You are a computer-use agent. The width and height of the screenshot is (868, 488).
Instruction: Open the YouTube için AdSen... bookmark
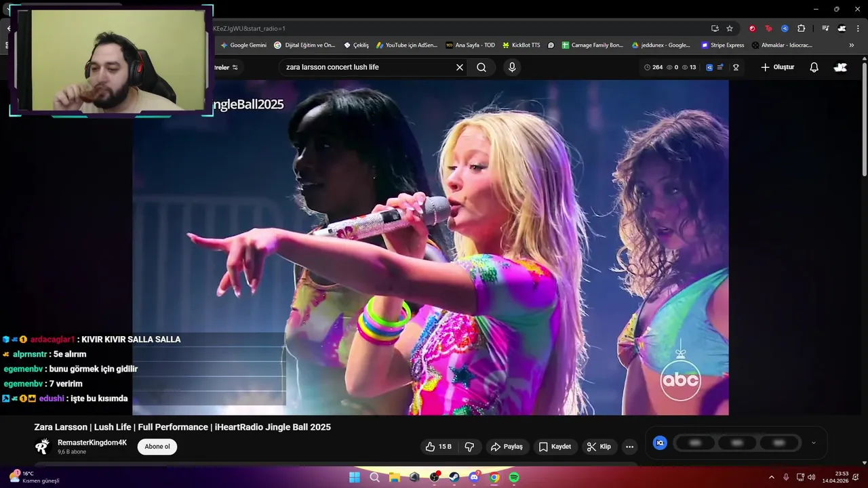pos(407,45)
